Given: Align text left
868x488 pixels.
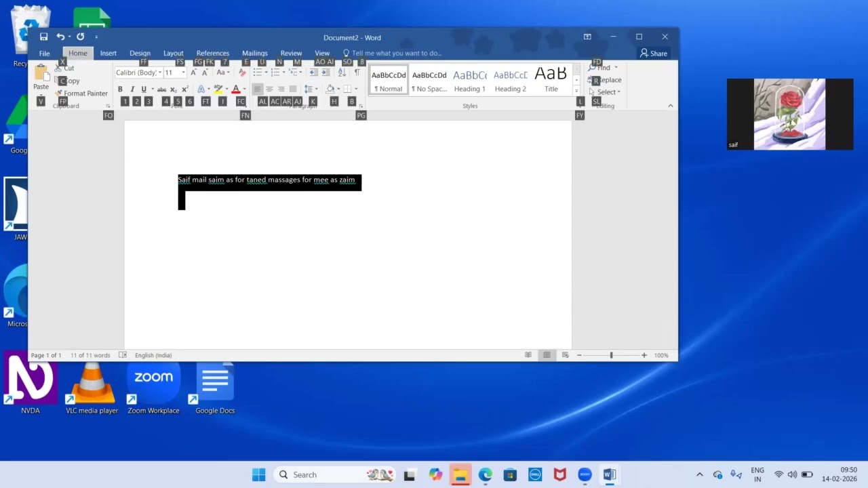Looking at the screenshot, I should pyautogui.click(x=257, y=89).
